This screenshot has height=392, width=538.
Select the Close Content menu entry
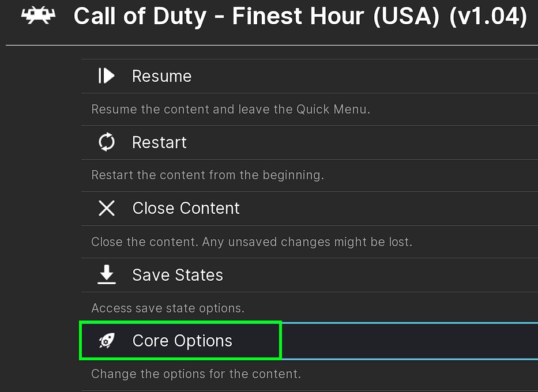click(x=186, y=208)
